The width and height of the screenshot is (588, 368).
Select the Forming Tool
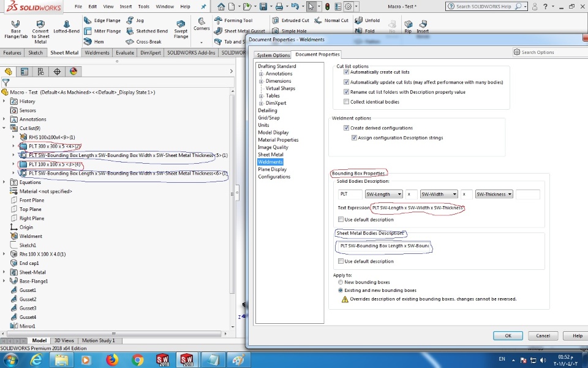(x=233, y=20)
